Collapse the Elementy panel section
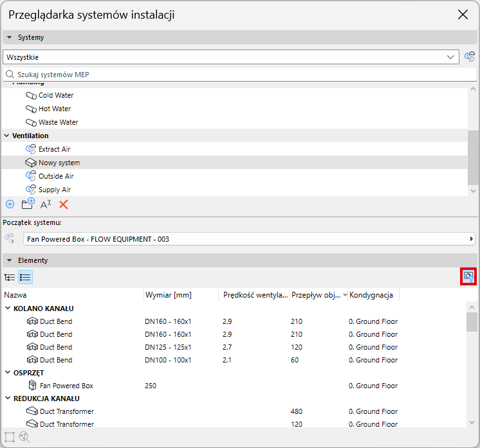The width and height of the screenshot is (480, 448). pos(9,260)
